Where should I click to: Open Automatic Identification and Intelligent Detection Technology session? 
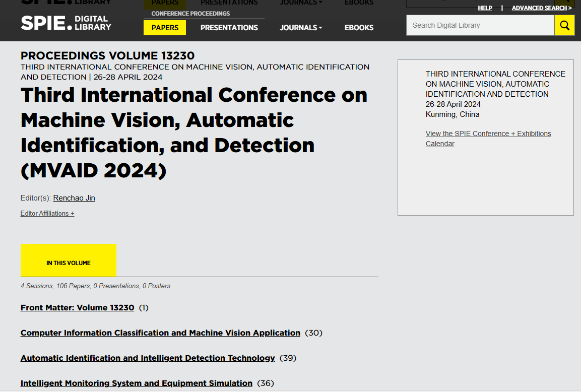(x=148, y=358)
